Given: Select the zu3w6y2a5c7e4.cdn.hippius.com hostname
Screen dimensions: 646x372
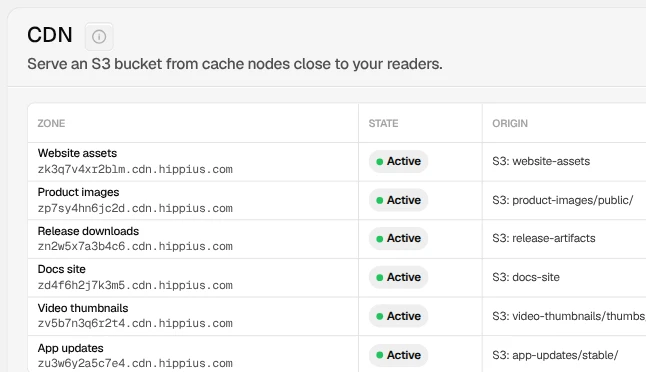Looking at the screenshot, I should click(135, 363).
